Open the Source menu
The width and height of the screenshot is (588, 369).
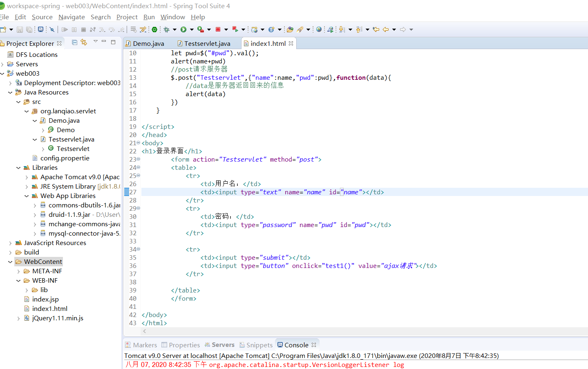tap(42, 17)
